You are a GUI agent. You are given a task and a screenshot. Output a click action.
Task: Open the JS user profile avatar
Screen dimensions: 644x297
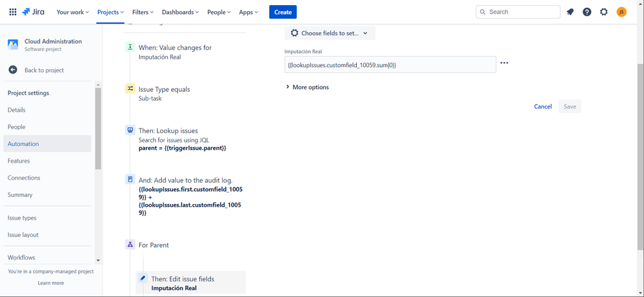621,12
